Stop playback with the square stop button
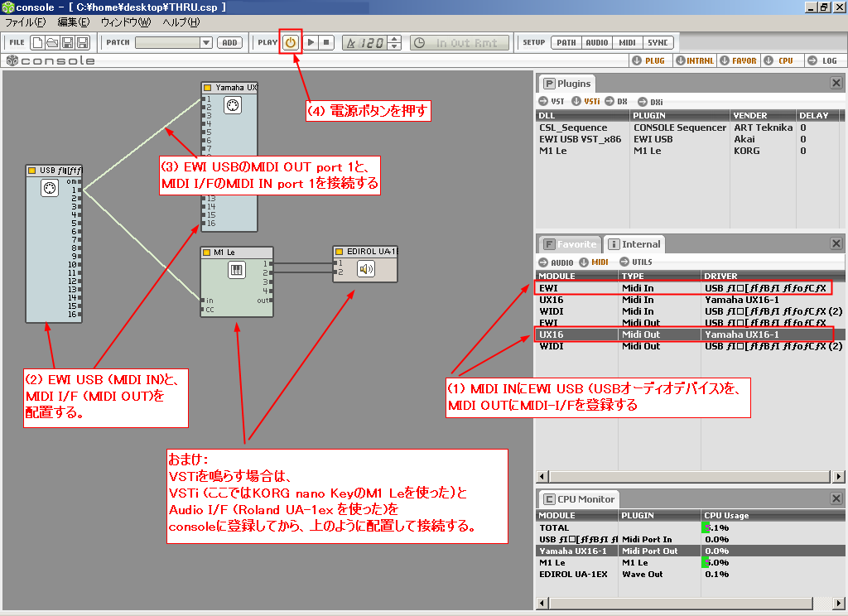Viewport: 848px width, 616px height. [326, 42]
